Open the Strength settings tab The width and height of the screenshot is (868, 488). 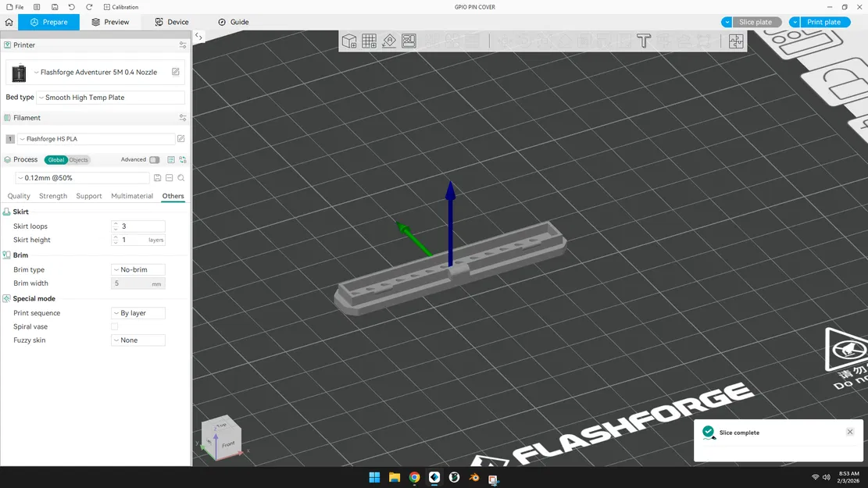(x=53, y=196)
